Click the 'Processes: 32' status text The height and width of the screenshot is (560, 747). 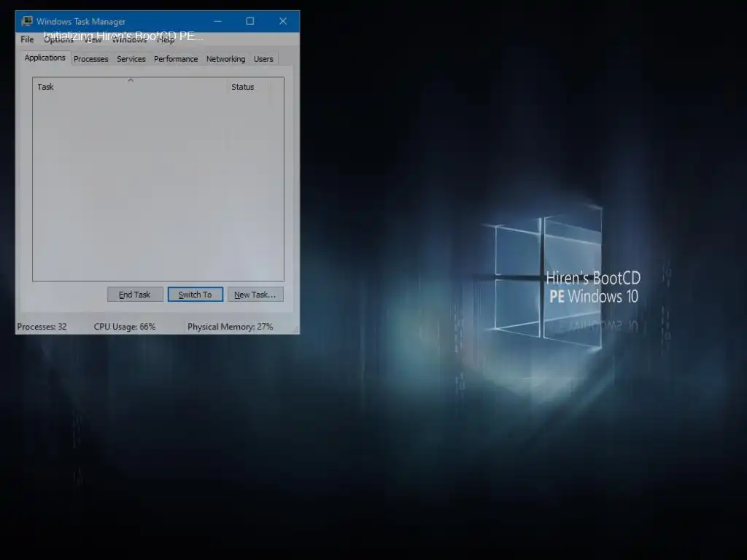[x=42, y=327]
